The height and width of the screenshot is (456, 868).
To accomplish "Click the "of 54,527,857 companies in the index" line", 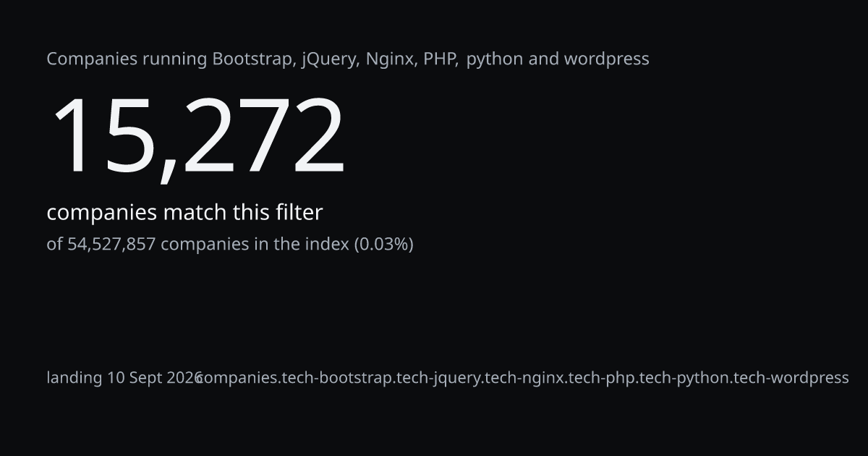I will (230, 244).
